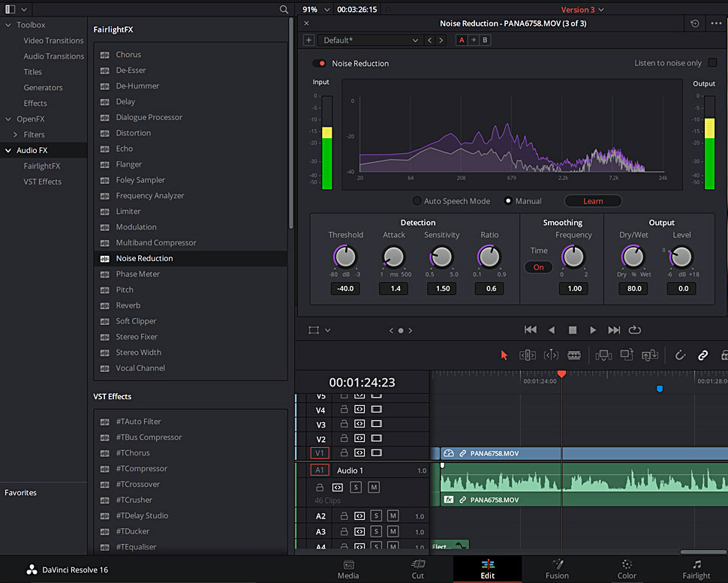The height and width of the screenshot is (583, 728).
Task: Click the fx badge on the PANA6758.MOV audio clip
Action: (449, 500)
